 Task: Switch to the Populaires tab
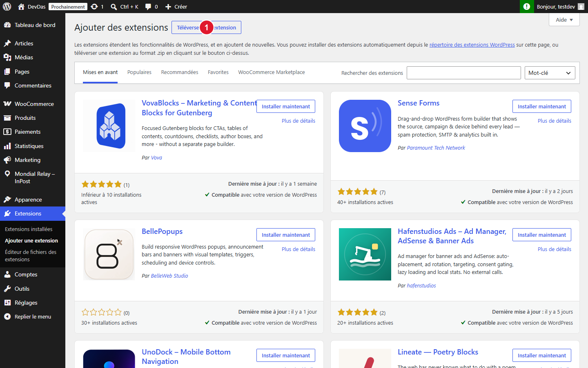pos(139,72)
